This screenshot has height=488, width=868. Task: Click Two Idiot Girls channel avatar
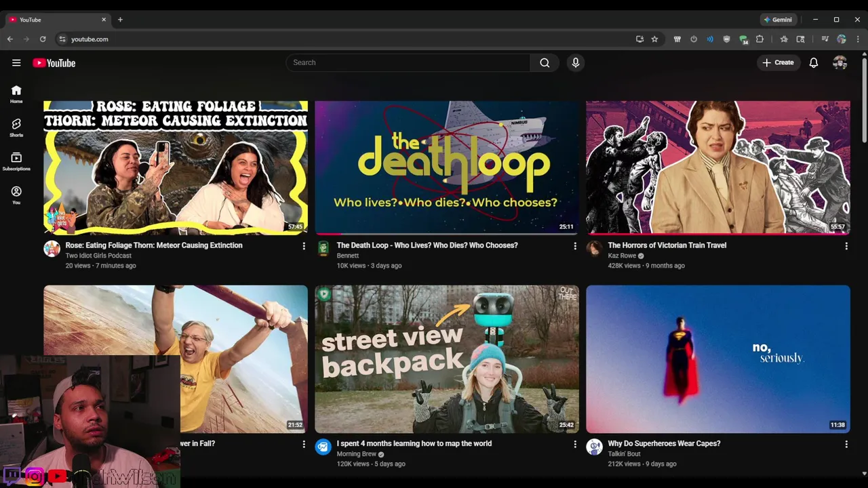point(52,249)
